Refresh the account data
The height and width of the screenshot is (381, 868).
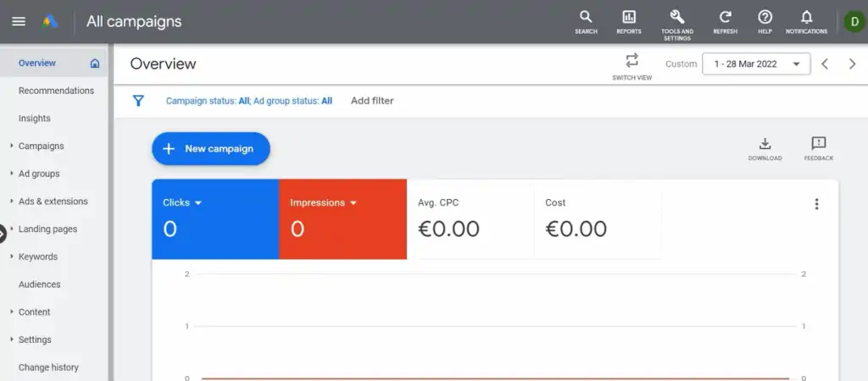click(x=726, y=22)
